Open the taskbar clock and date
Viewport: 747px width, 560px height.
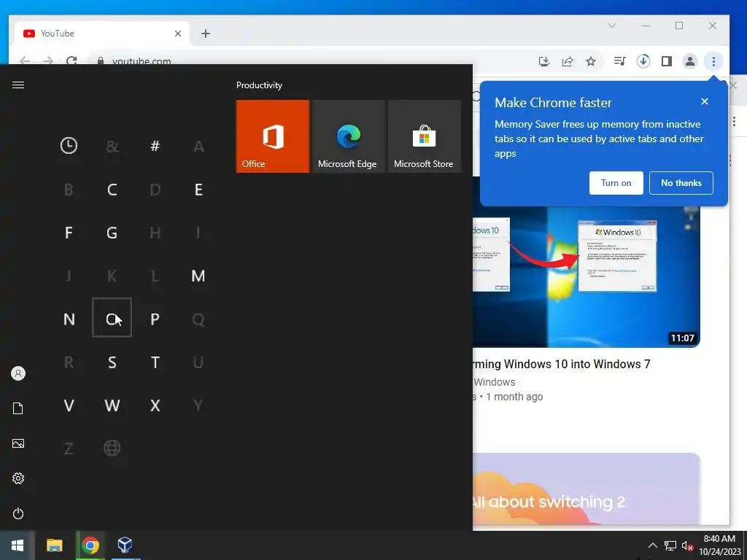click(x=719, y=545)
